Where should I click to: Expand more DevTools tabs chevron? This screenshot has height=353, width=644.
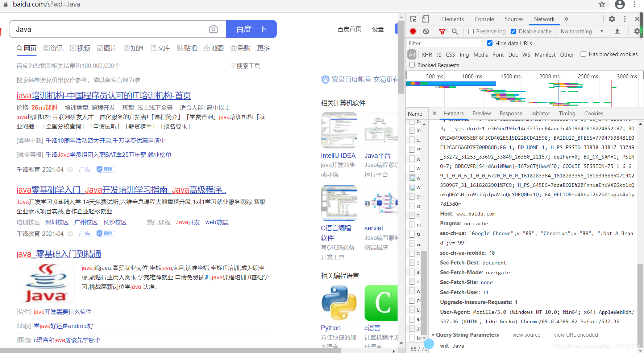566,19
